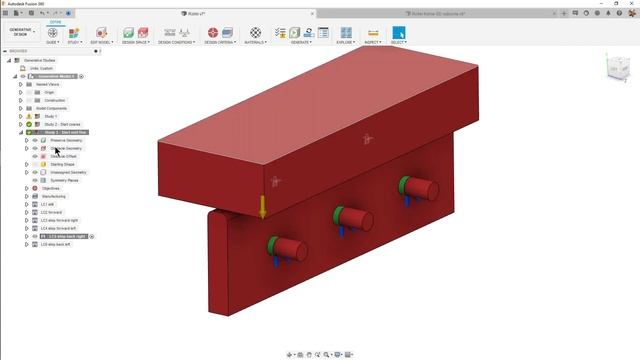Click the Structural Loads icon
This screenshot has height=360, width=640.
coord(184,33)
